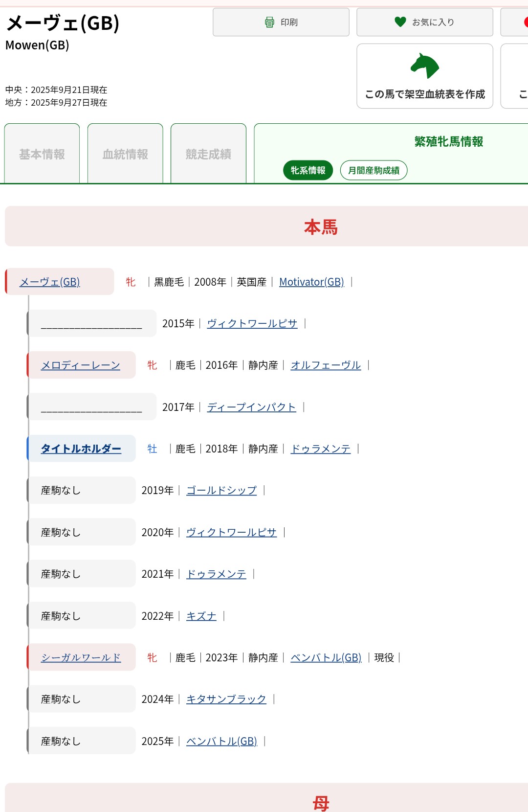
Task: Switch to the 血統情報 tab
Action: 125,154
